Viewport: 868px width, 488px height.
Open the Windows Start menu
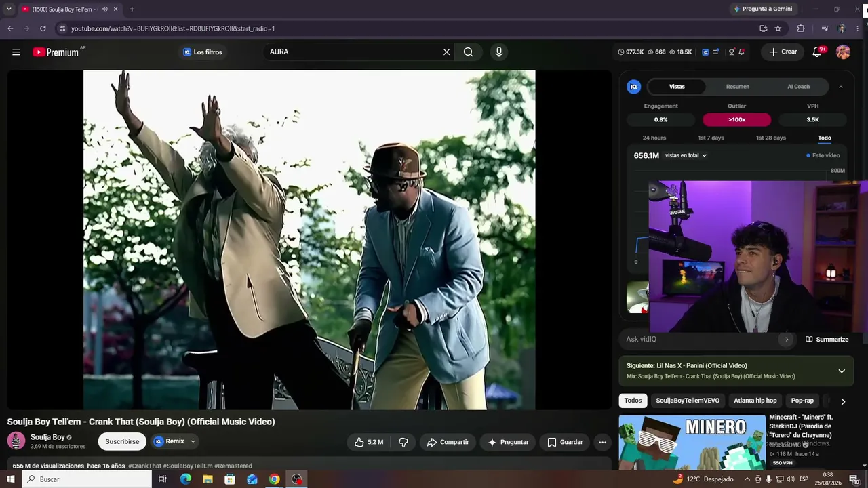coord(11,479)
